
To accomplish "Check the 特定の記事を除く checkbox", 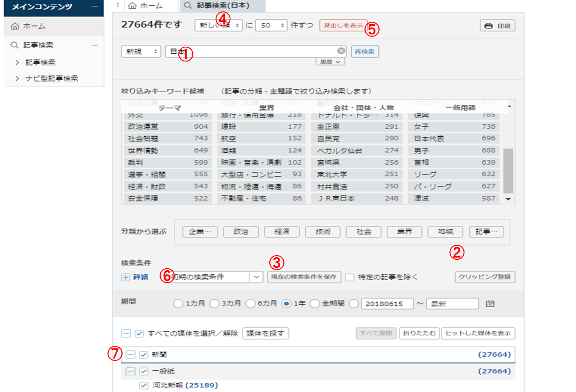I will 350,277.
